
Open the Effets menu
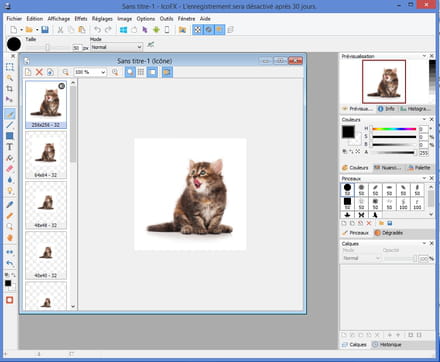81,19
